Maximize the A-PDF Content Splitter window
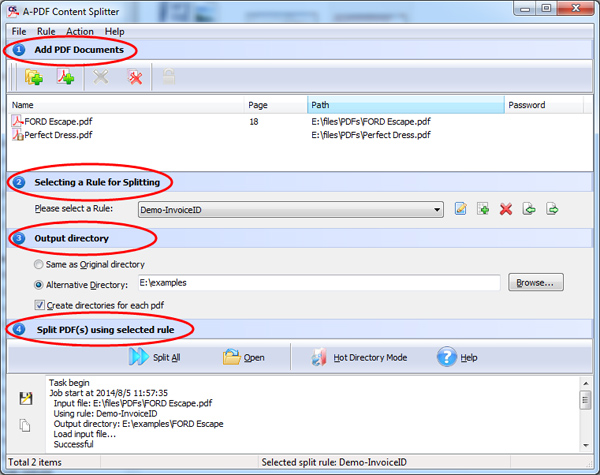 [x=546, y=8]
